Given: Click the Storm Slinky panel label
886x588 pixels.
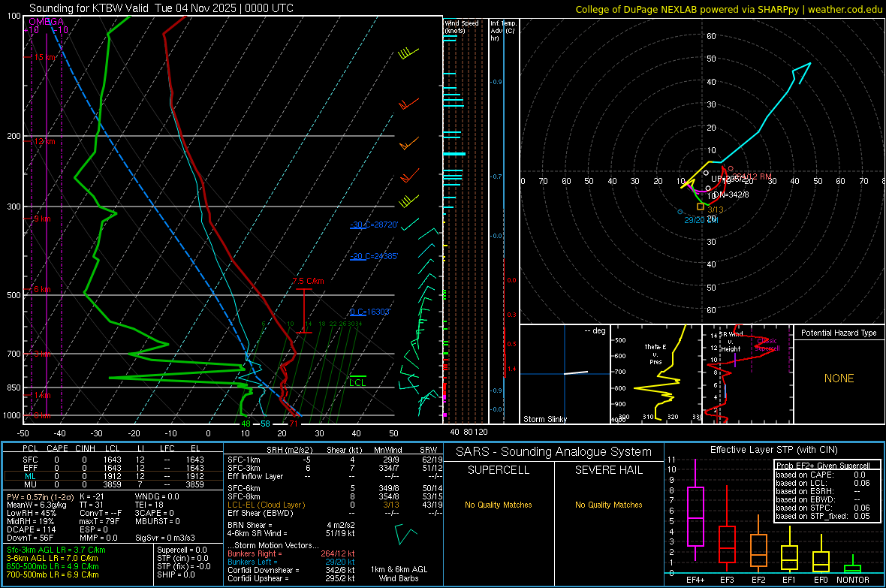Looking at the screenshot, I should click(x=544, y=419).
